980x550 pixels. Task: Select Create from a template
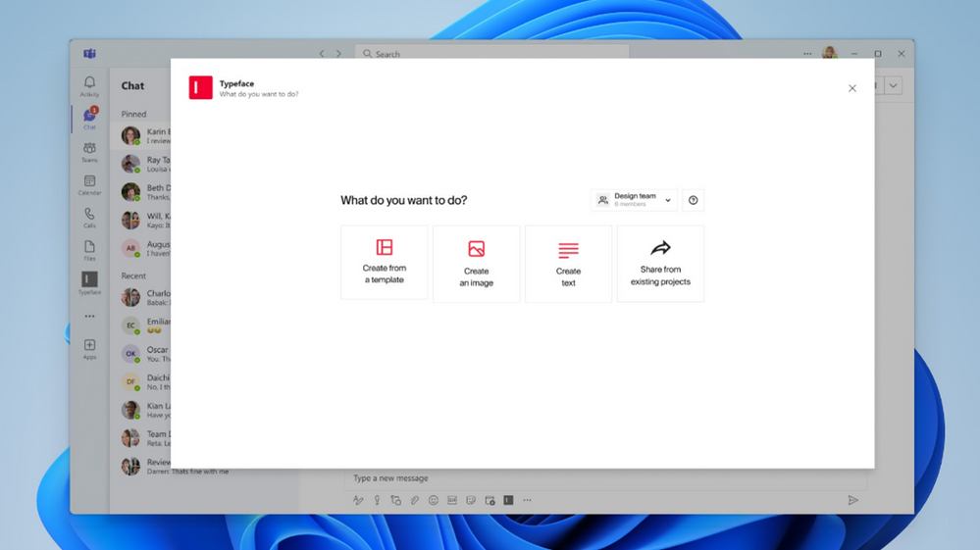point(385,263)
